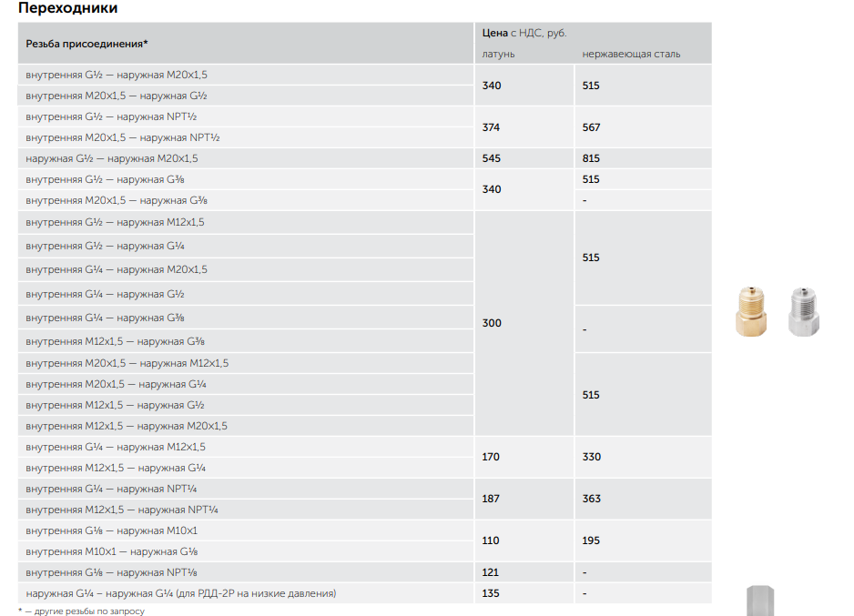Select row 'внутренняя M12x1,5 — наружная NPT¼'
854x616 pixels.
point(246,510)
